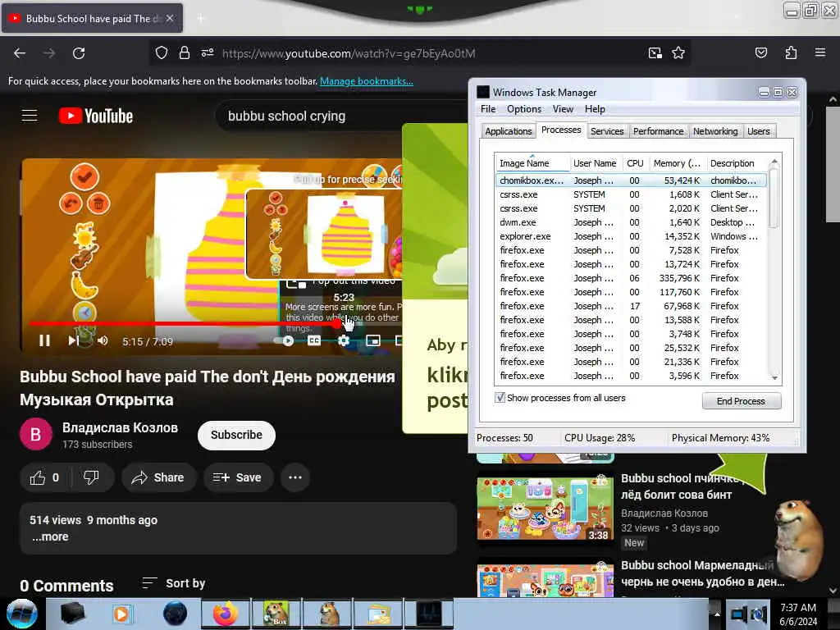This screenshot has width=840, height=630.
Task: Switch to the Services tab
Action: click(x=607, y=131)
